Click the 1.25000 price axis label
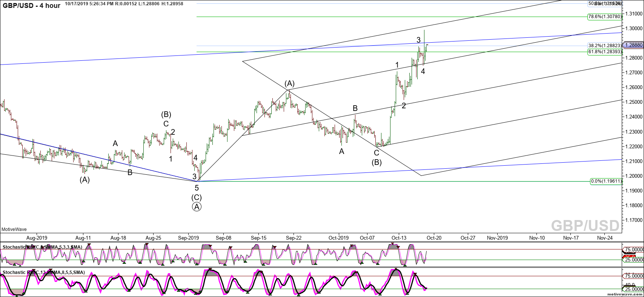 (634, 102)
